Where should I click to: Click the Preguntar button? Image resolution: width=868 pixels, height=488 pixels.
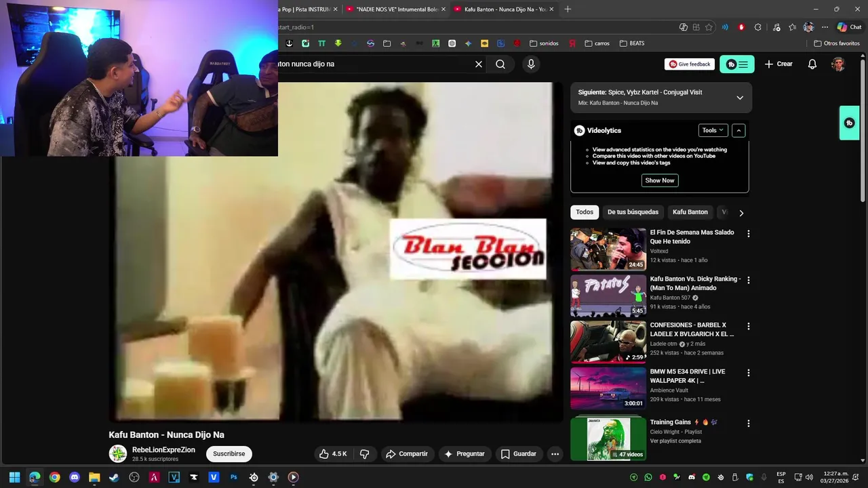465,454
